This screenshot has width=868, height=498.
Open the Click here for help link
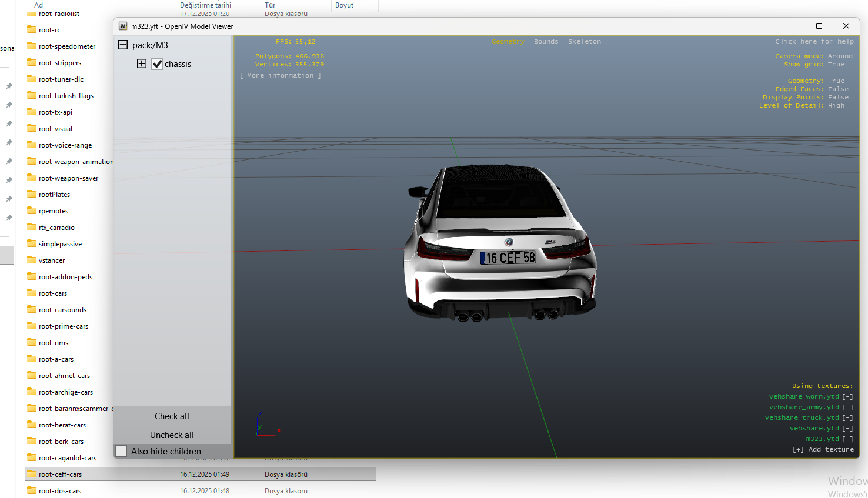(814, 42)
